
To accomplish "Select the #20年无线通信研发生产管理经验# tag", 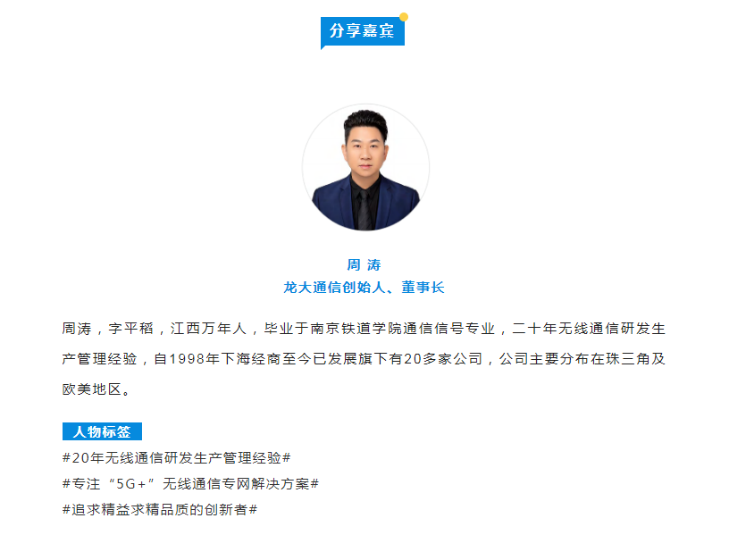I will pyautogui.click(x=177, y=458).
